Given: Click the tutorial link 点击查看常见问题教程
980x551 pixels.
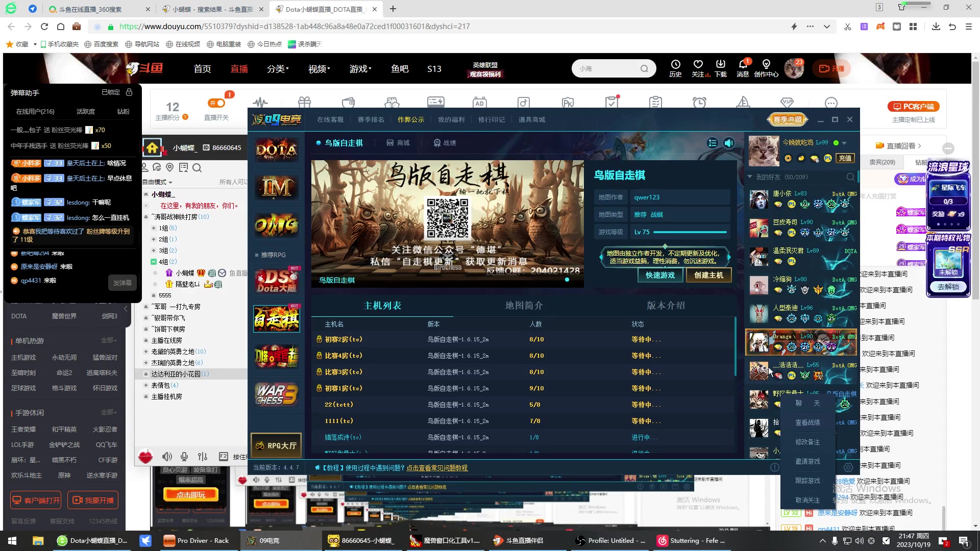Looking at the screenshot, I should click(x=437, y=468).
